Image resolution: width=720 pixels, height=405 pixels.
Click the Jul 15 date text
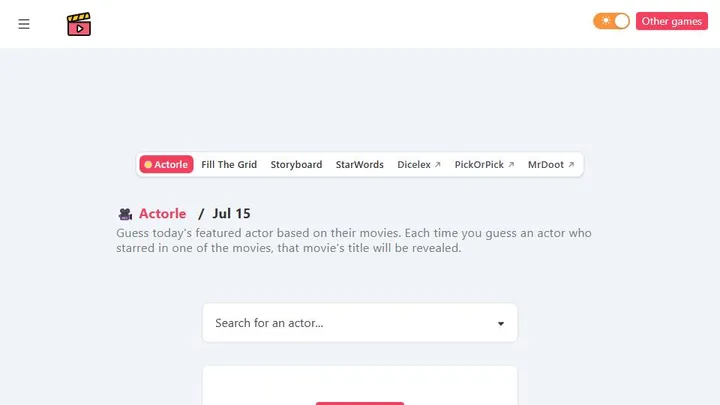tap(231, 214)
